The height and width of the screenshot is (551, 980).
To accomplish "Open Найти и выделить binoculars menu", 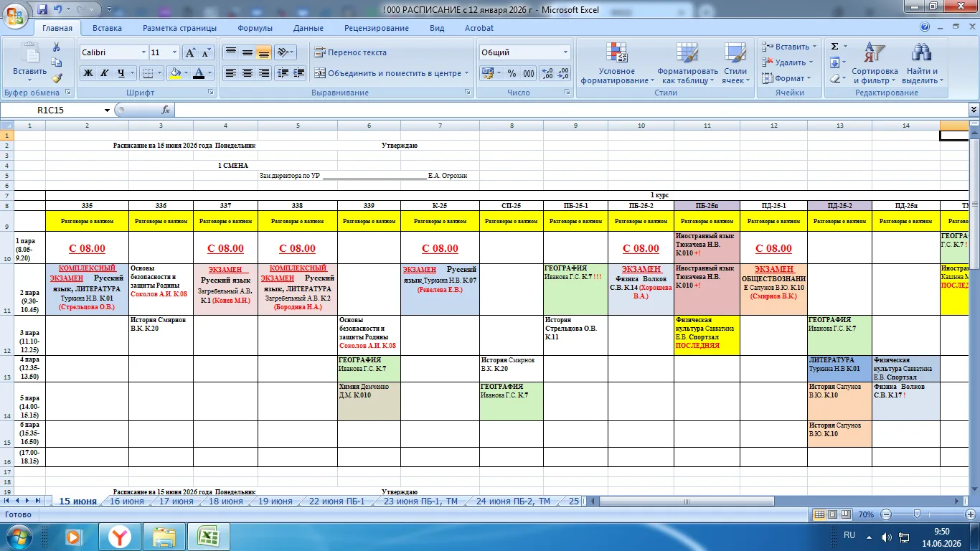I will [x=920, y=63].
